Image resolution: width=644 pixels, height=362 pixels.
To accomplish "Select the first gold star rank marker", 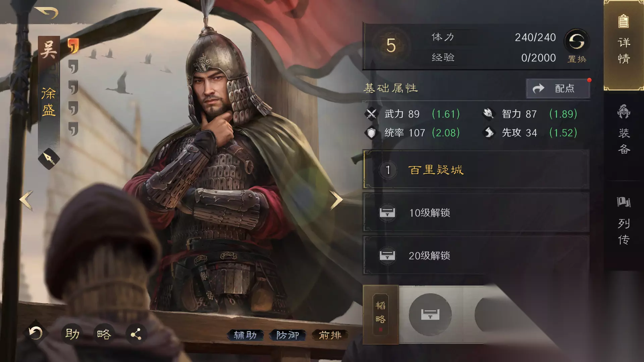I will coord(73,46).
